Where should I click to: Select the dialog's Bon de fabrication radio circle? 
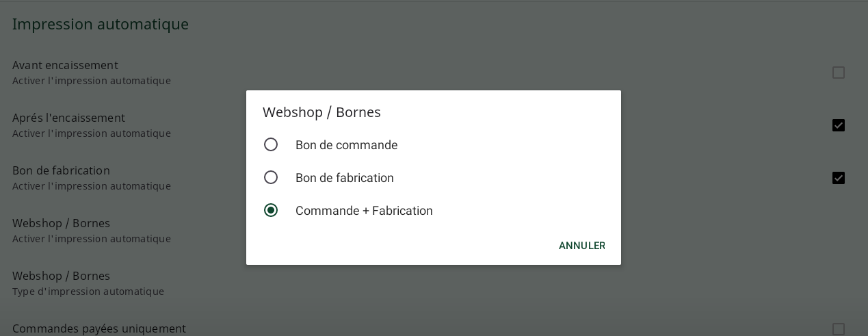click(x=271, y=177)
